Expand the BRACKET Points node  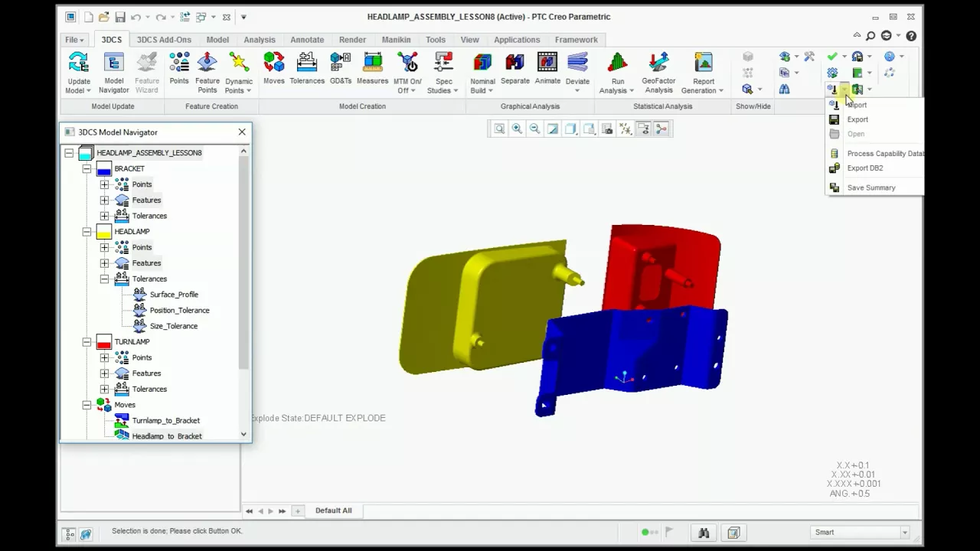104,184
